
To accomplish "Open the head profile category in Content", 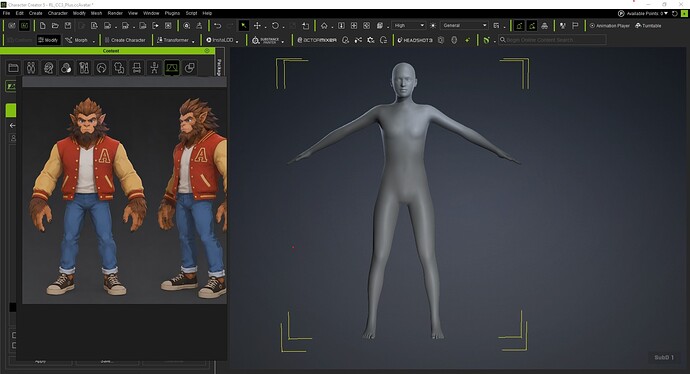I will [x=48, y=68].
